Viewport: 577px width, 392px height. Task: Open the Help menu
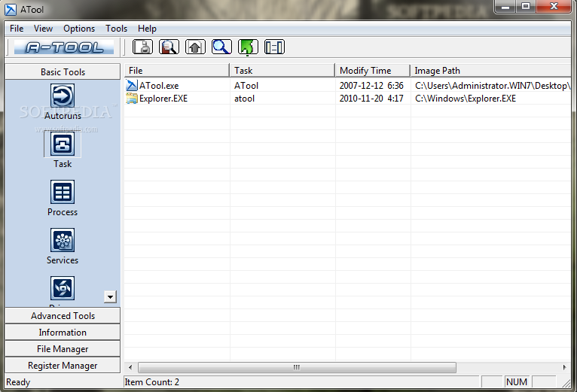click(147, 29)
